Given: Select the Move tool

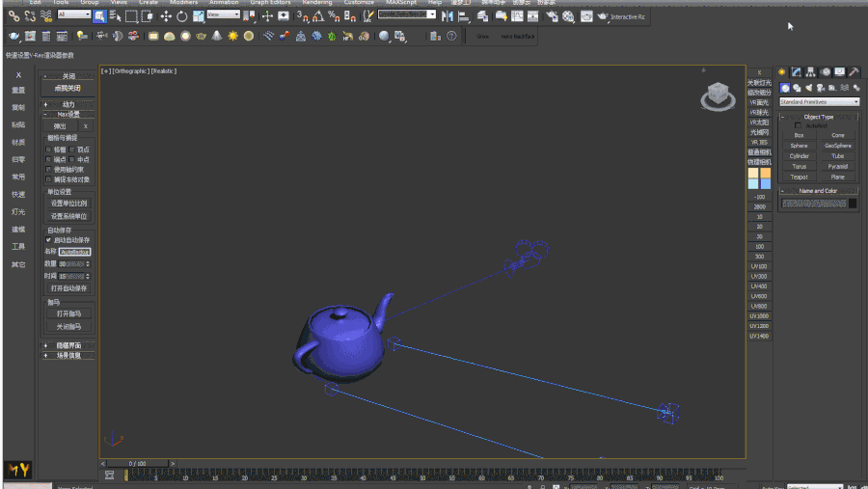Looking at the screenshot, I should [166, 16].
